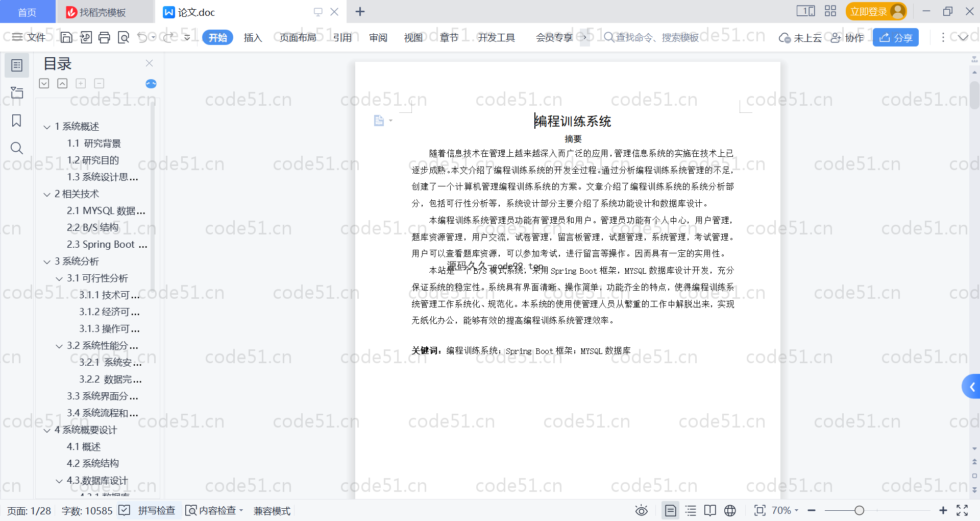
Task: Switch to 视图 ribbon tab
Action: coord(413,37)
